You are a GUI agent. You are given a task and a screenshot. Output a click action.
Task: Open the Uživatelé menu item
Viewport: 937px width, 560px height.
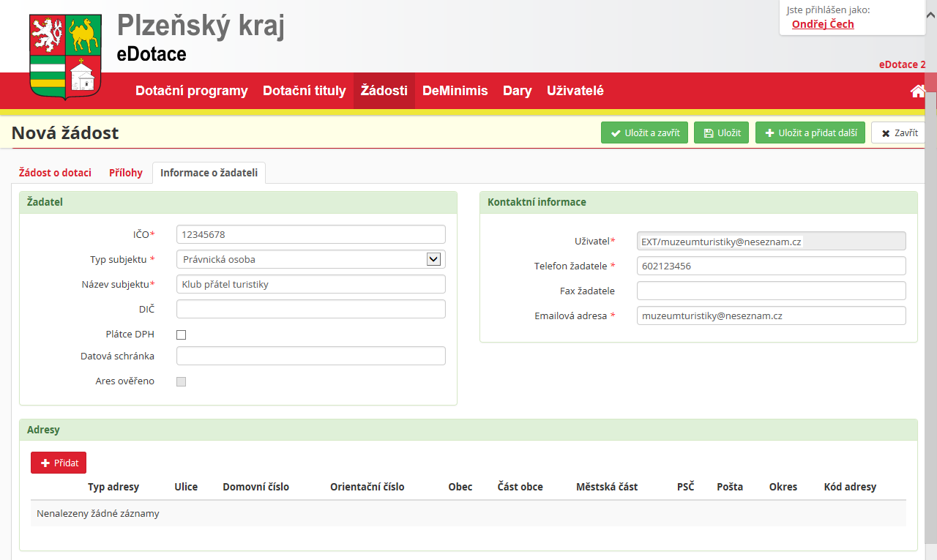click(x=575, y=91)
